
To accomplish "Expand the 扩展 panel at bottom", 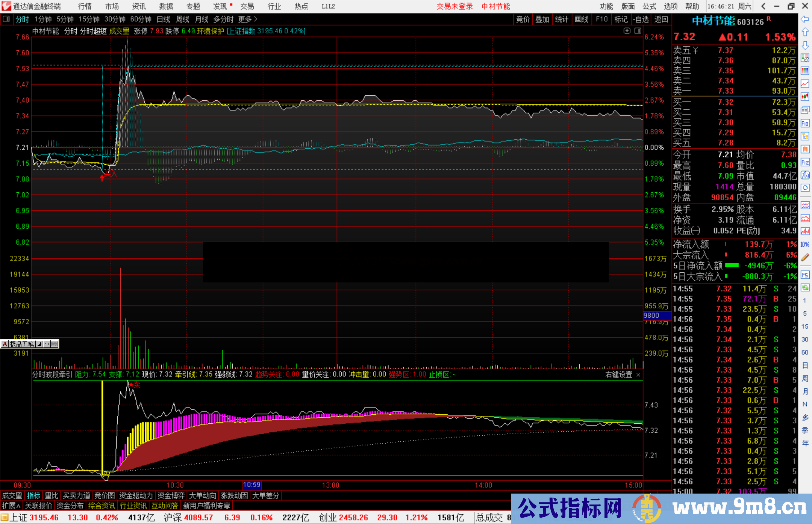I will (11, 506).
